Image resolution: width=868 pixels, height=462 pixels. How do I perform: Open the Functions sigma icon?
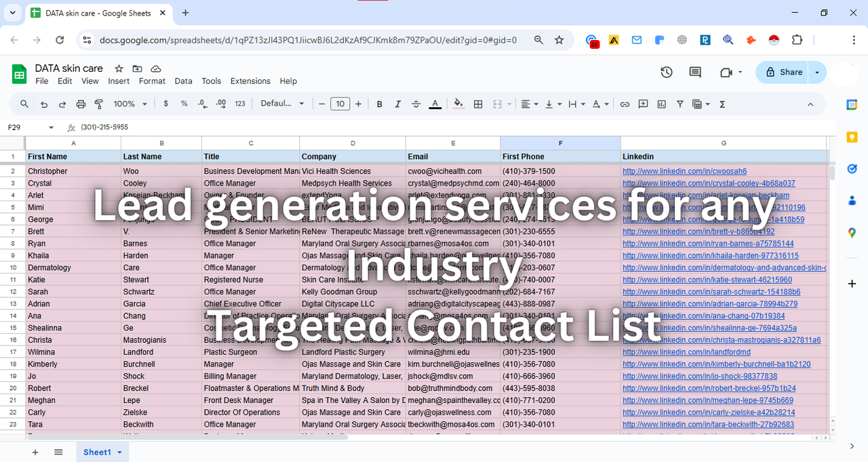(x=722, y=104)
